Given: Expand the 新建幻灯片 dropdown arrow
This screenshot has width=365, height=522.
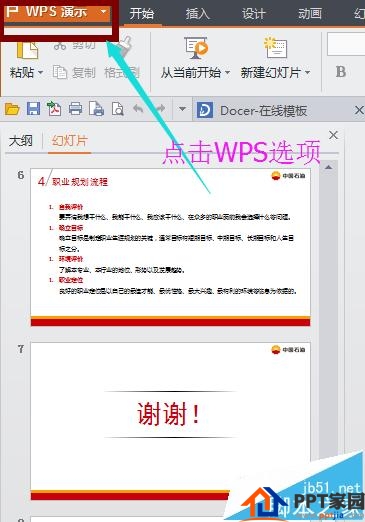Looking at the screenshot, I should 307,72.
